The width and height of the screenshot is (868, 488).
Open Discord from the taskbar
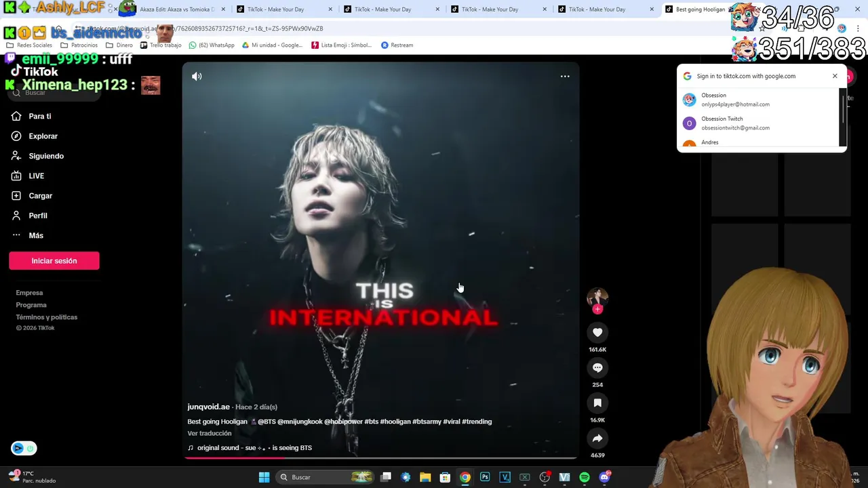click(x=604, y=477)
